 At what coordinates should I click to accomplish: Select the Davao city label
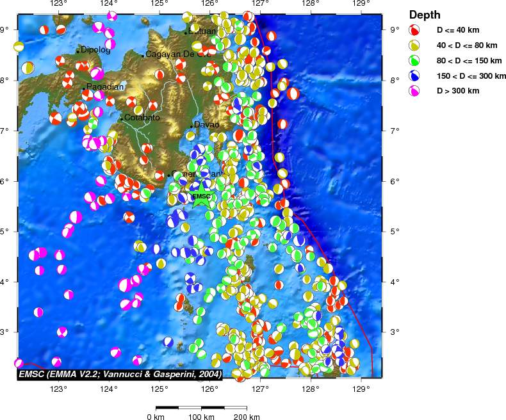coord(206,124)
